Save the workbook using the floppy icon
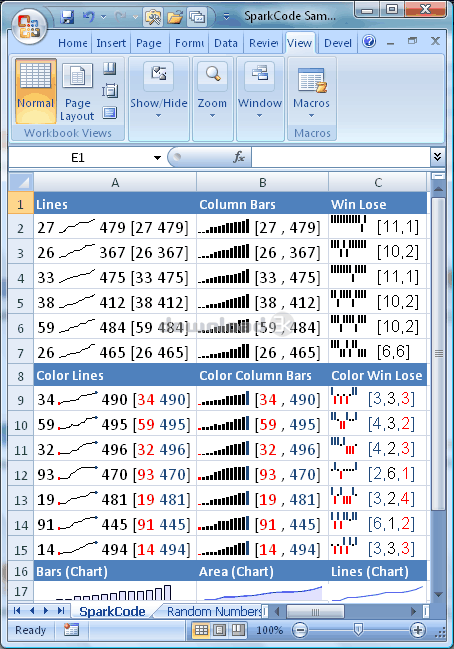The image size is (454, 649). point(67,17)
